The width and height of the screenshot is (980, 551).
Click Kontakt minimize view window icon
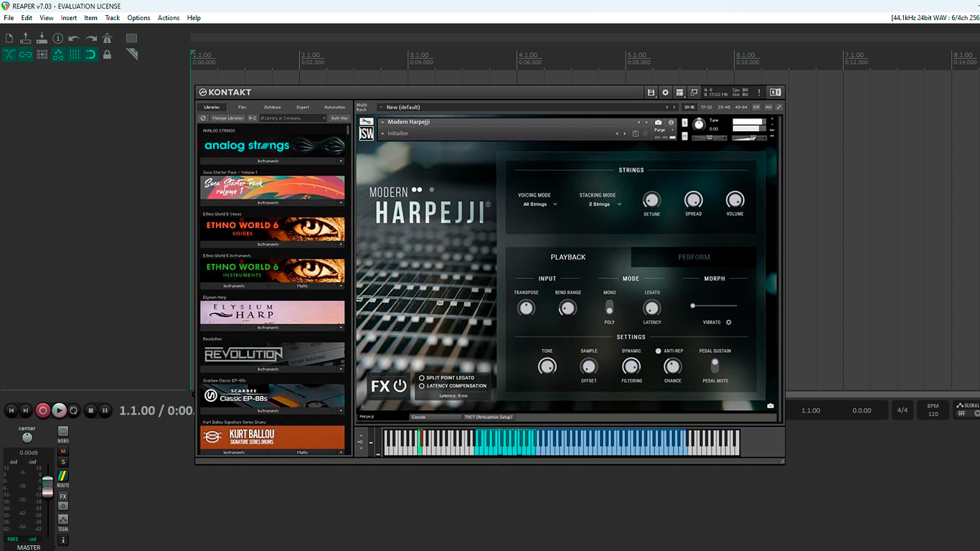(x=694, y=93)
